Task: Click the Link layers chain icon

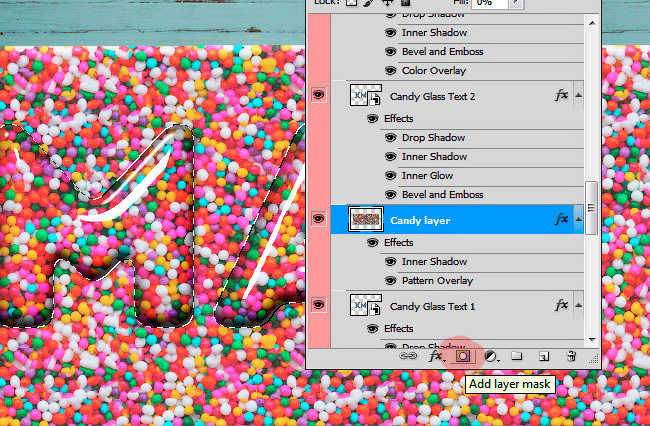Action: point(408,356)
